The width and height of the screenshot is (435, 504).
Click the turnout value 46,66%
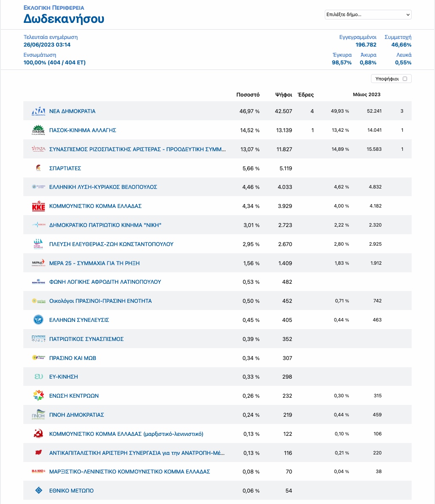(401, 44)
